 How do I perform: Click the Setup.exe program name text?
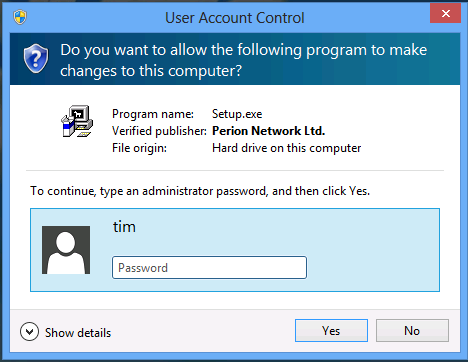click(237, 114)
